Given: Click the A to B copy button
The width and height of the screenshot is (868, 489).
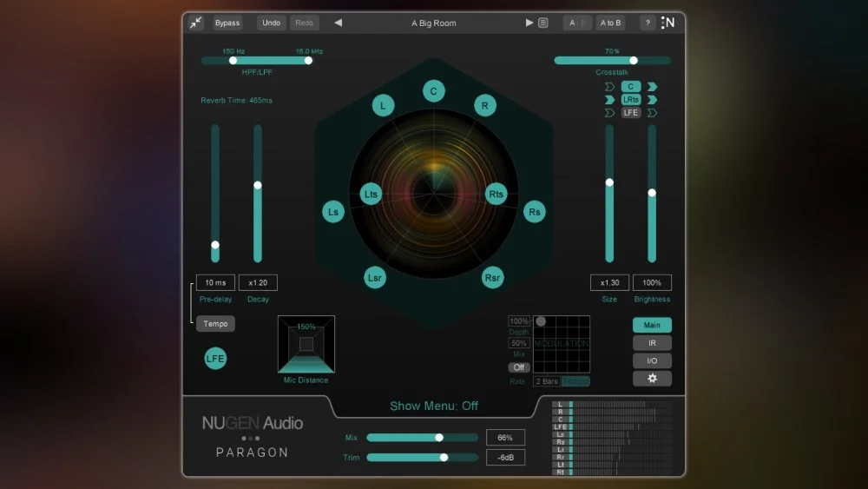Looking at the screenshot, I should [610, 23].
